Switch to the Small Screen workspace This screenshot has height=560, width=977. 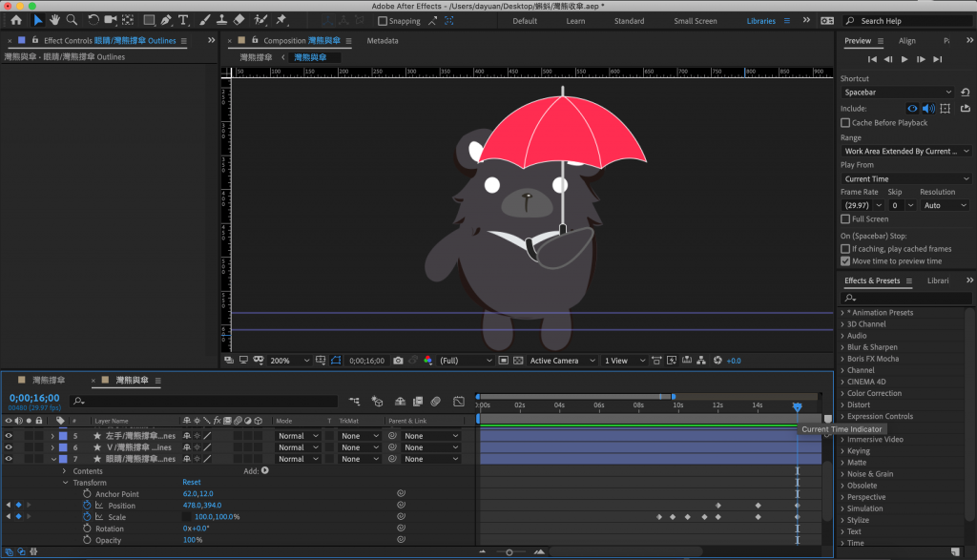pyautogui.click(x=695, y=21)
